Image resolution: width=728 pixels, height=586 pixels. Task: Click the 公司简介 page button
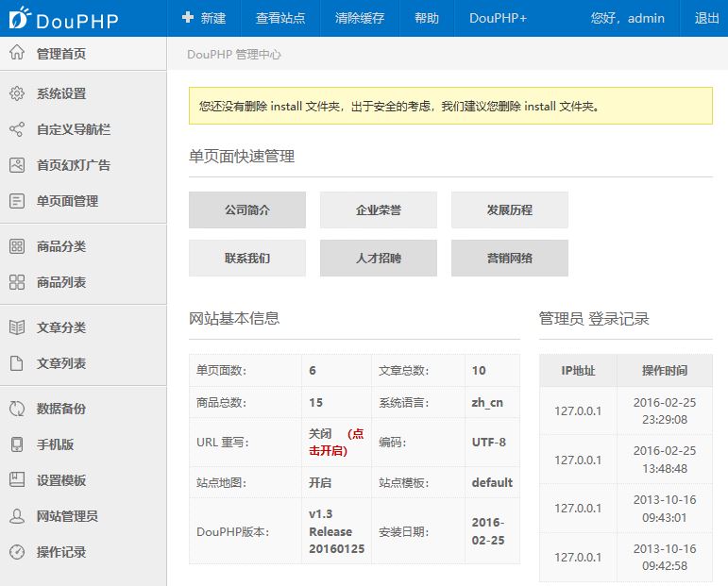[247, 209]
